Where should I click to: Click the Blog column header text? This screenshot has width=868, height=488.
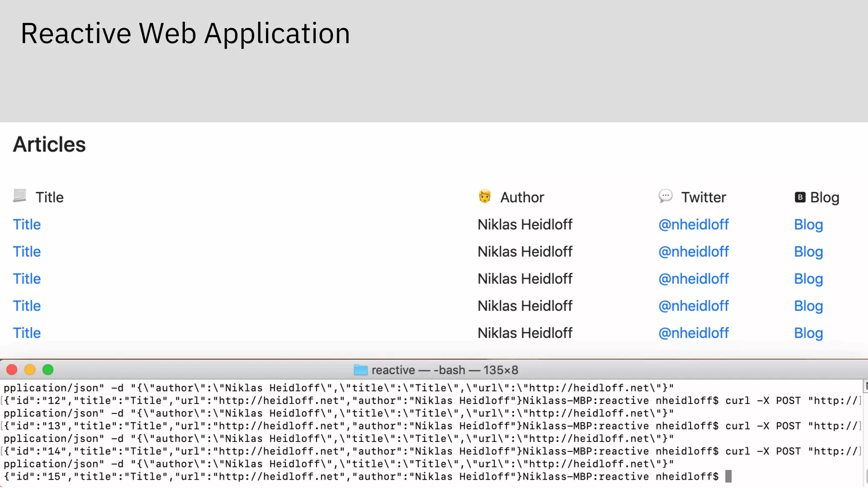click(825, 198)
